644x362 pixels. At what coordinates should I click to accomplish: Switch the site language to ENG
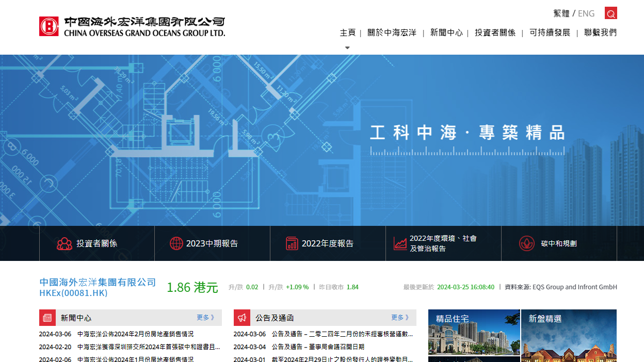(586, 13)
